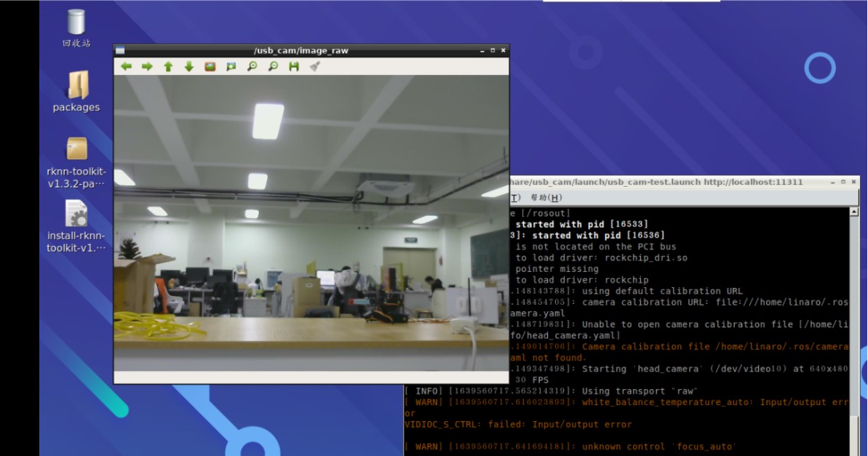
Task: Maximize the usb_cam-test.launch terminal window
Action: point(843,182)
